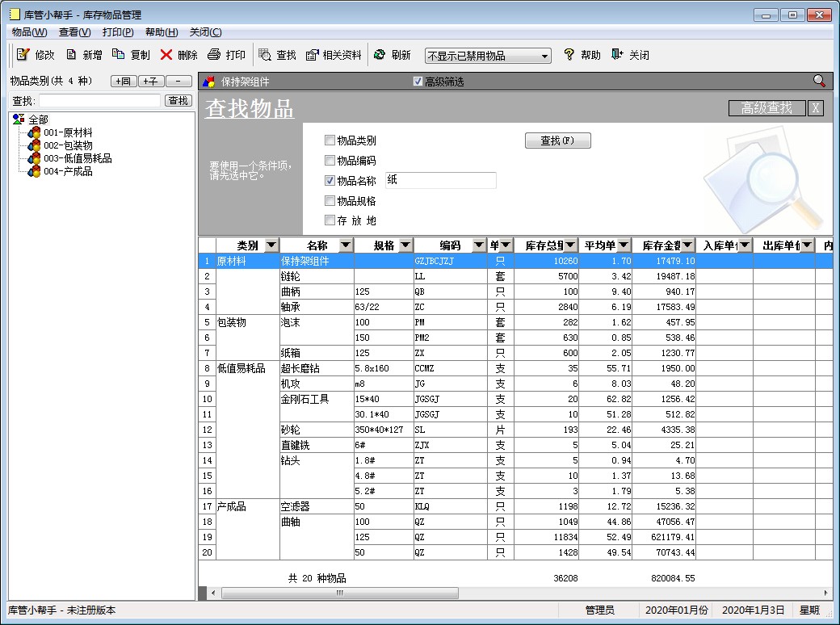Uncheck the 物品名称 condition checkbox
The width and height of the screenshot is (840, 625).
coord(330,181)
